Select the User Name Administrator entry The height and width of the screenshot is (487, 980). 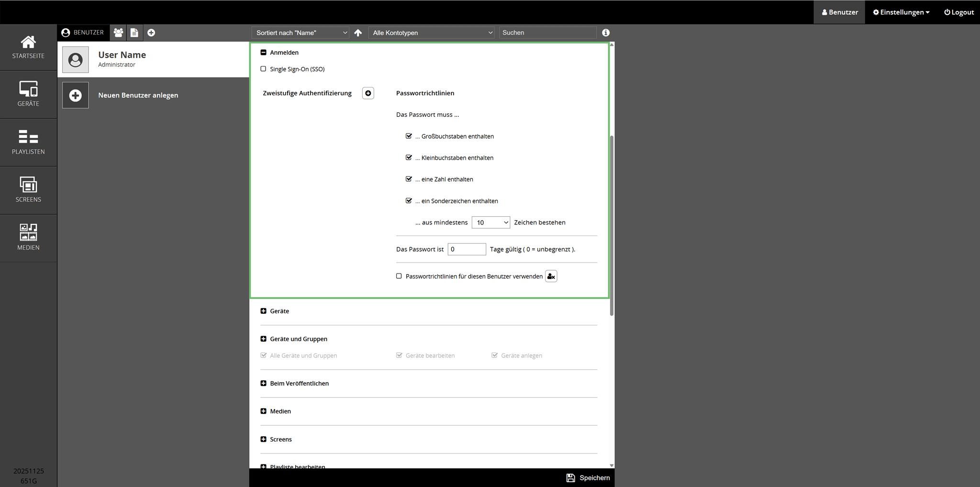(153, 59)
